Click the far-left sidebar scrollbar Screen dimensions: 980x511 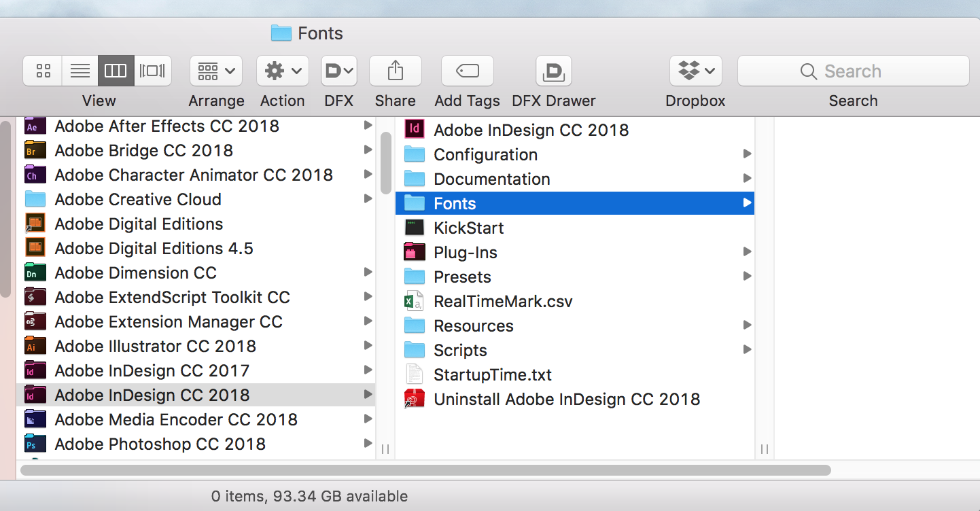5,209
